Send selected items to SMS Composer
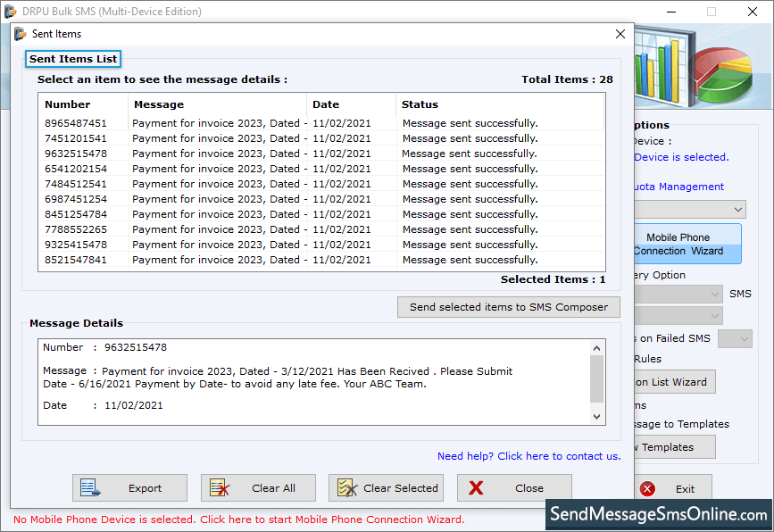 [x=509, y=307]
